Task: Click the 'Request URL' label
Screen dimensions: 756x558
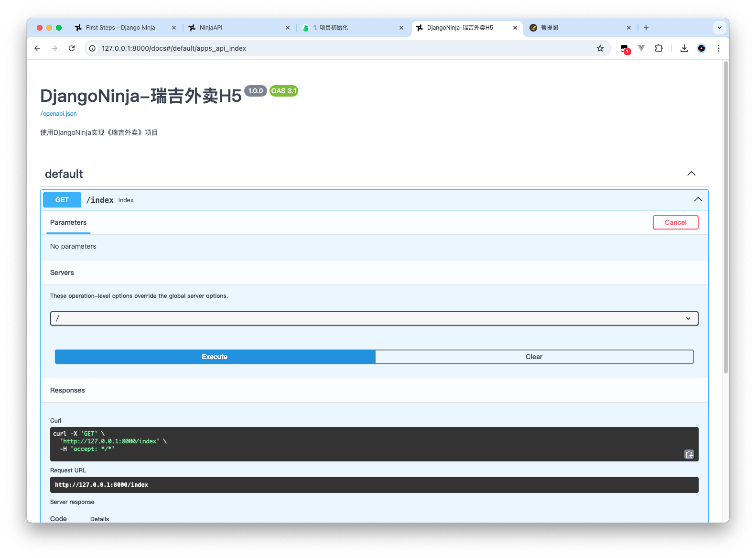Action: coord(68,470)
